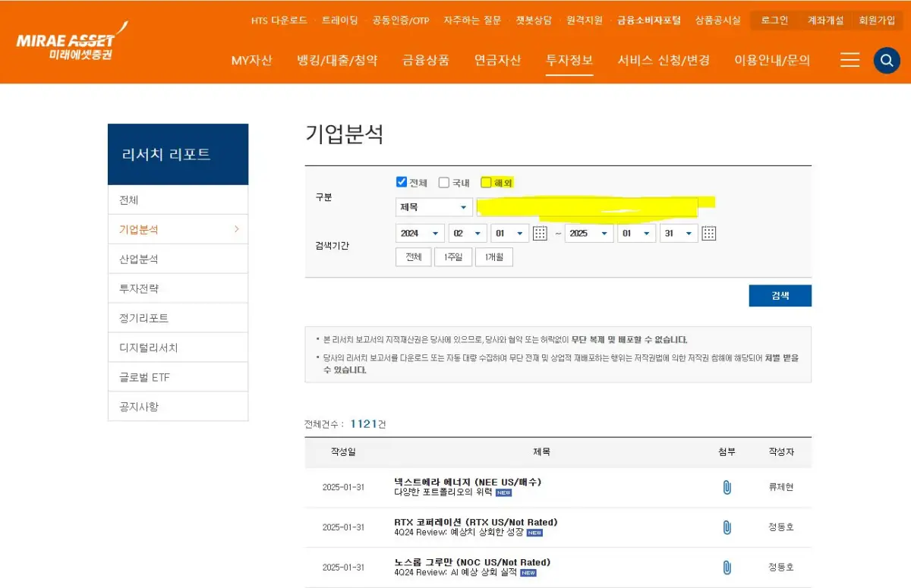Select the 1개월 period shortcut button
911x588 pixels.
click(x=494, y=256)
